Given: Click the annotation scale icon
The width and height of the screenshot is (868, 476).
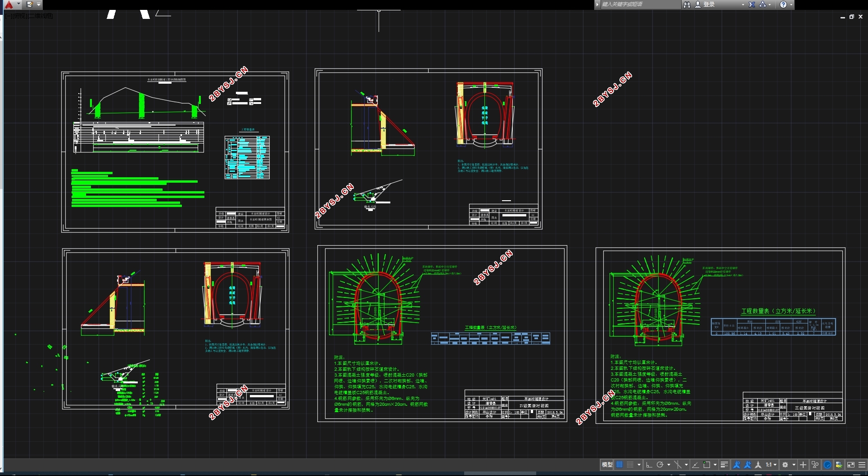Looking at the screenshot, I should (758, 465).
